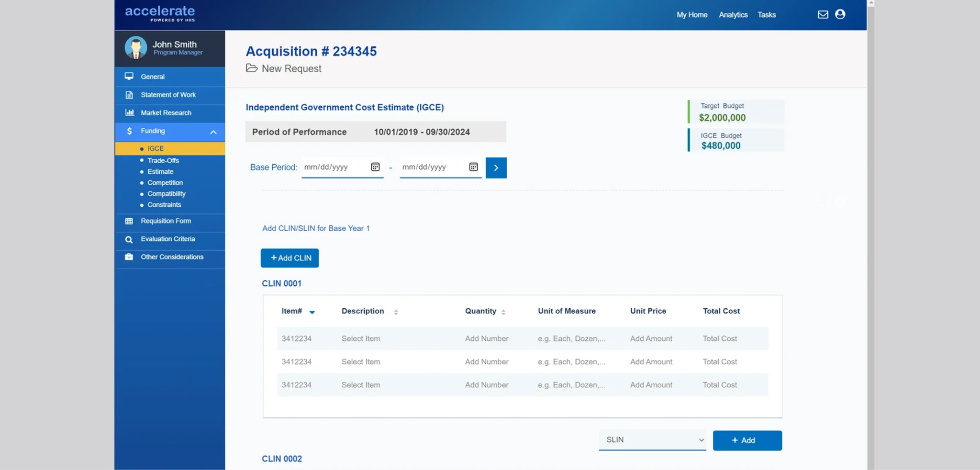Screen dimensions: 980x470
Task: Open calendar picker for Base Period start date
Action: [375, 167]
